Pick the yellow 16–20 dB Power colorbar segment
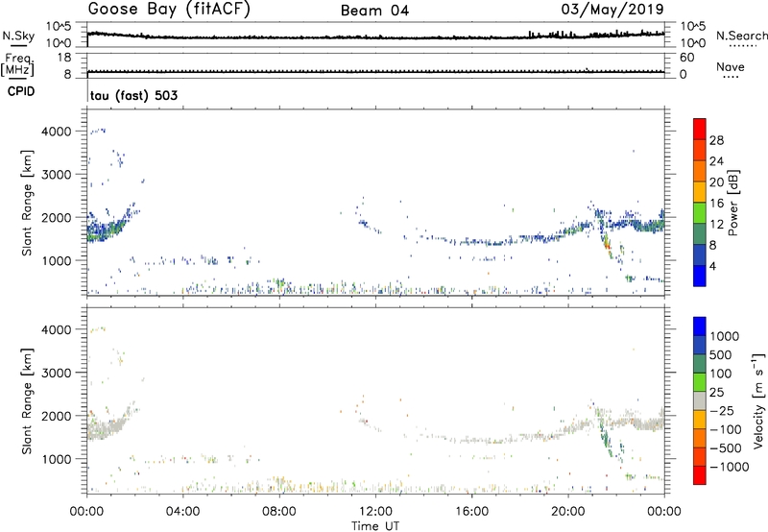Image resolution: width=768 pixels, height=532 pixels. (x=700, y=191)
